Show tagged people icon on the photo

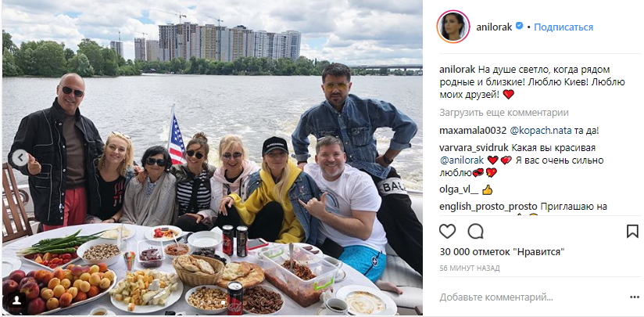tap(17, 301)
